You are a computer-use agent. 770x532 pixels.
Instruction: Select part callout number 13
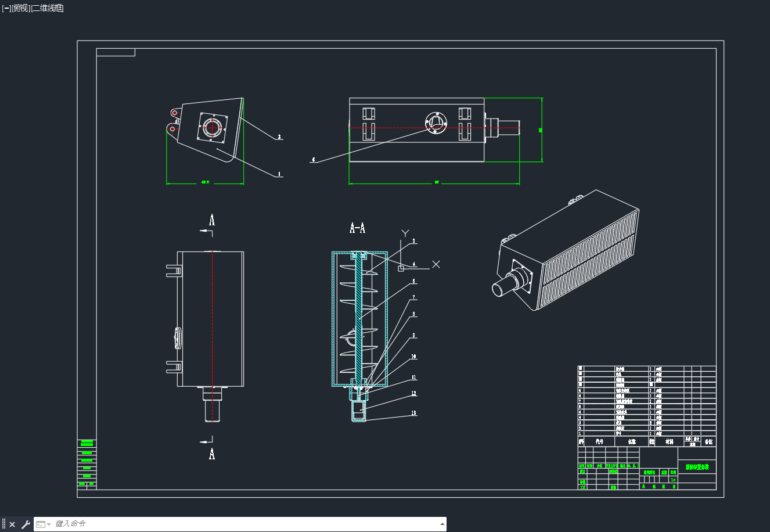414,413
